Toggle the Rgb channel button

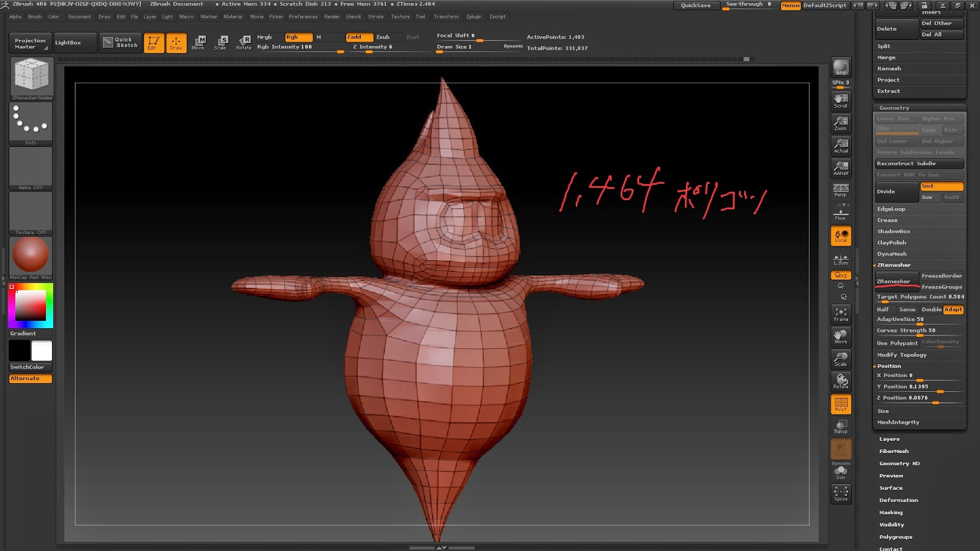(299, 37)
